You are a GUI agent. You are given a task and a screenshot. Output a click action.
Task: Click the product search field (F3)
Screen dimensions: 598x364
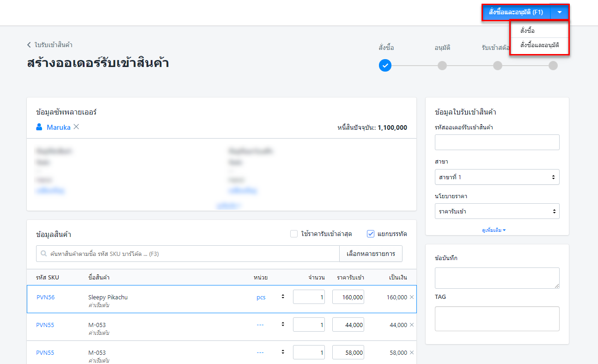[x=188, y=254]
